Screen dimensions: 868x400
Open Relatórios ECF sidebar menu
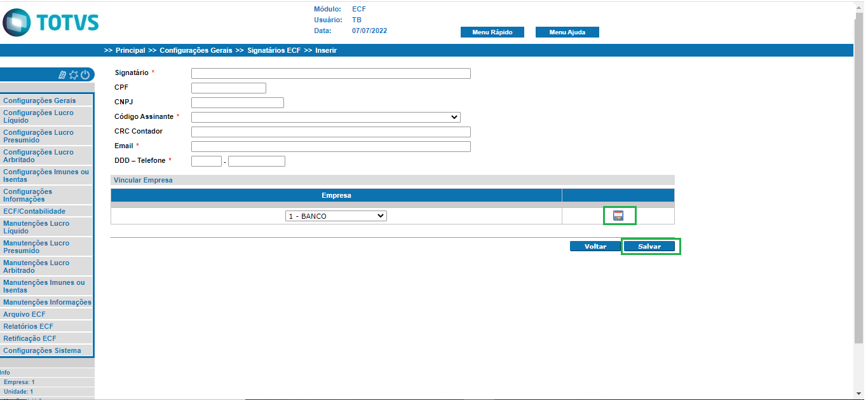coord(47,326)
